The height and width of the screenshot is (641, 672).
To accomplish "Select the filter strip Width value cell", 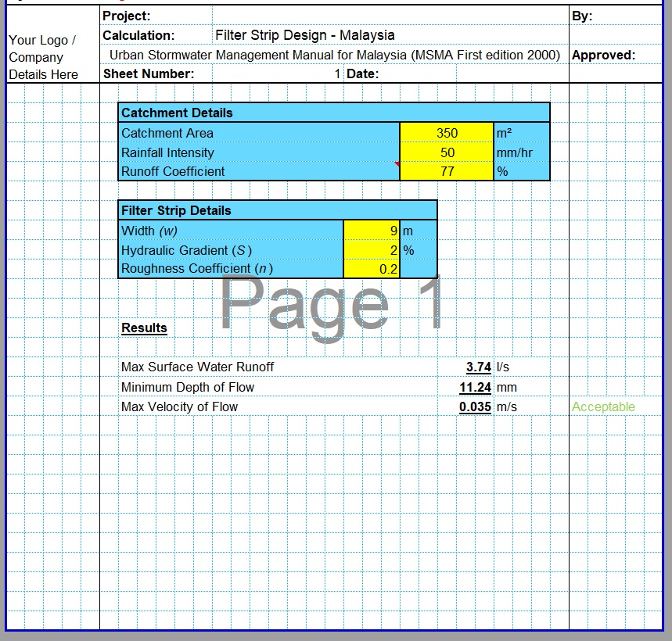I will (x=372, y=231).
